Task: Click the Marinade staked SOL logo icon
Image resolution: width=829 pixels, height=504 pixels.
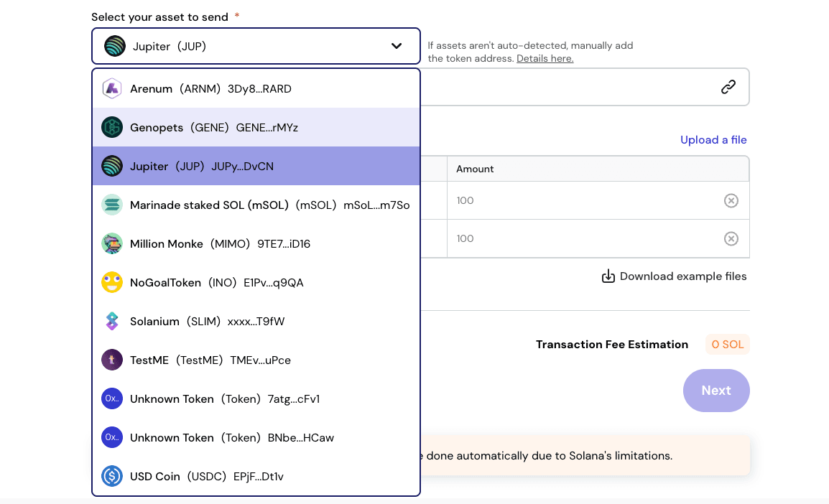Action: click(112, 205)
